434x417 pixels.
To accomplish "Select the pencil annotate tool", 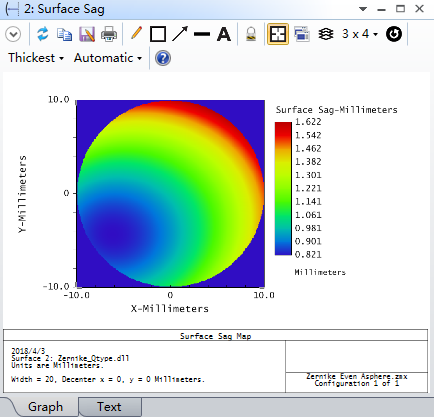I will click(x=136, y=33).
